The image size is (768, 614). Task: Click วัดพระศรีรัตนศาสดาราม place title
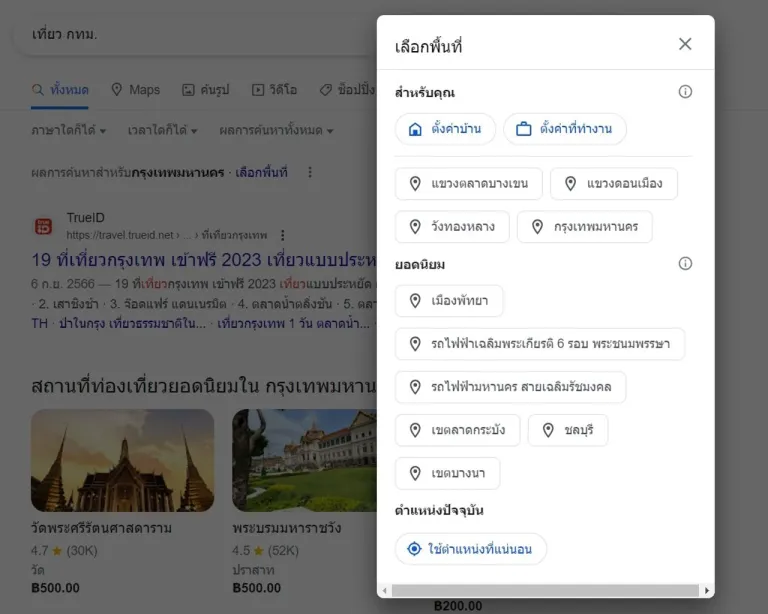point(101,528)
